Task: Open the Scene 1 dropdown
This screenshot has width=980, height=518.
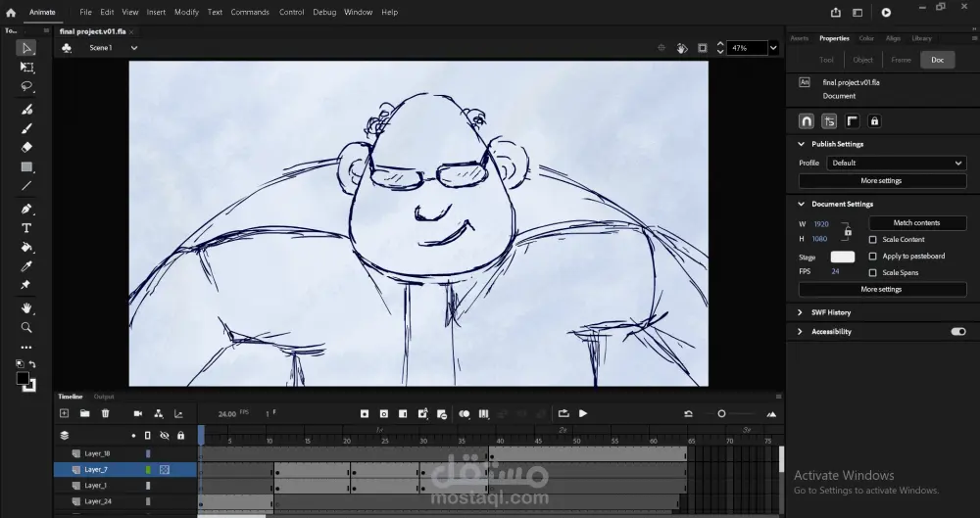Action: (x=133, y=48)
